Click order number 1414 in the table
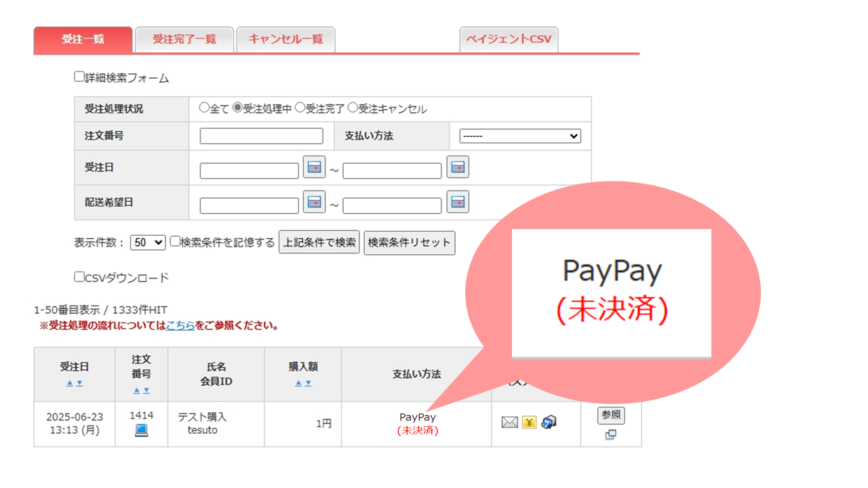The height and width of the screenshot is (488, 868). (x=142, y=415)
